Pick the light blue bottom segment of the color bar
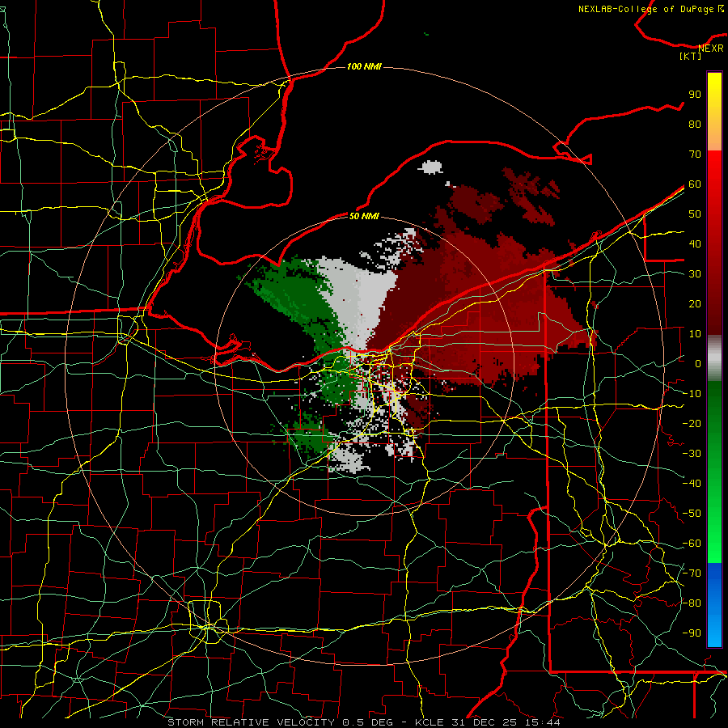728x728 pixels. coord(714,632)
